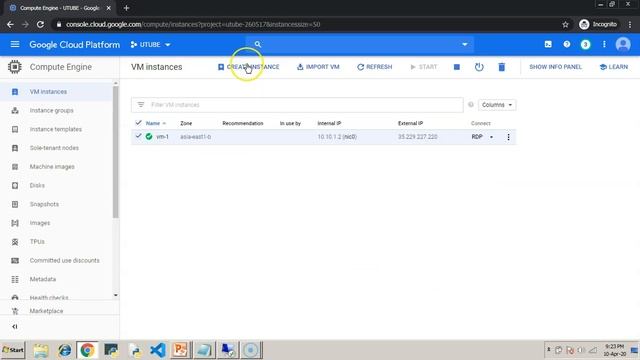
Task: Click the Compute Engine chip icon
Action: click(x=15, y=67)
